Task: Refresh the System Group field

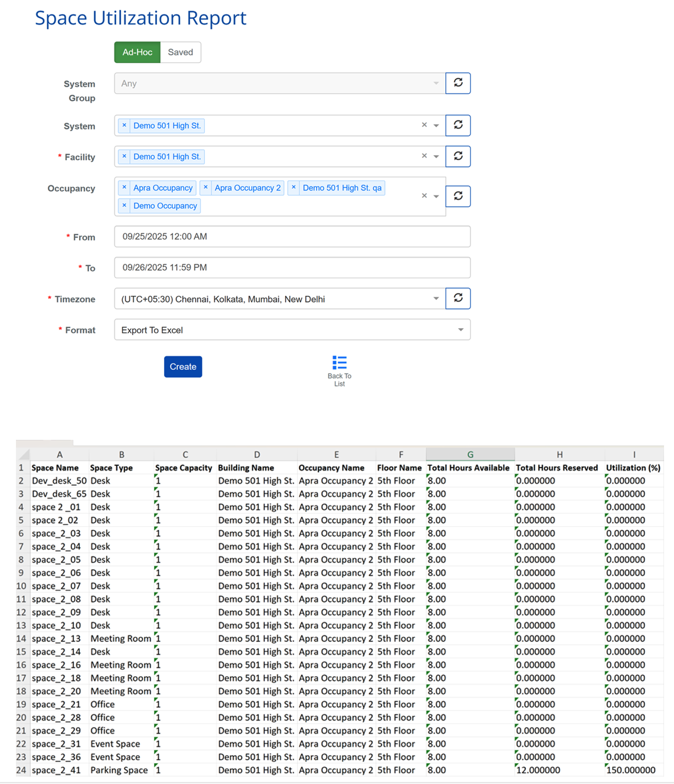Action: coord(458,83)
